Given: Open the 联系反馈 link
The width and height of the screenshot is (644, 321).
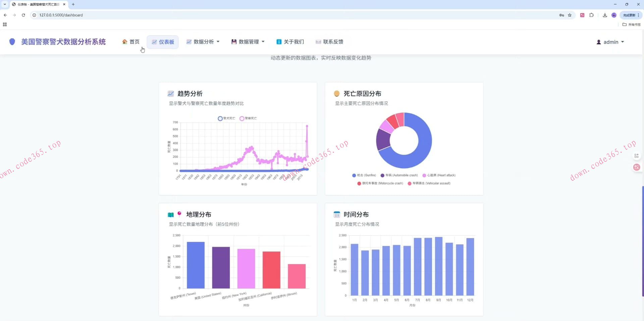Looking at the screenshot, I should click(329, 42).
